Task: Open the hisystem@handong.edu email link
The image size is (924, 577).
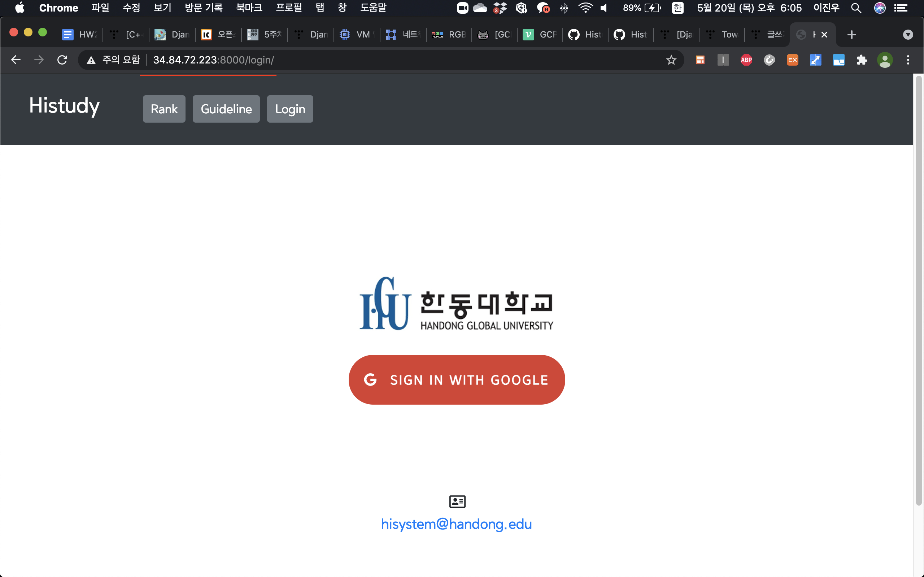Action: pos(456,524)
